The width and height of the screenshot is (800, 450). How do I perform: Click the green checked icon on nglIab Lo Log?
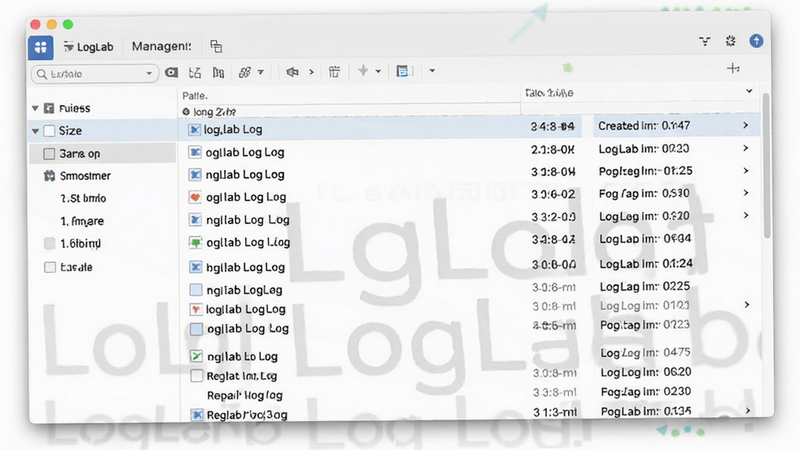click(196, 356)
